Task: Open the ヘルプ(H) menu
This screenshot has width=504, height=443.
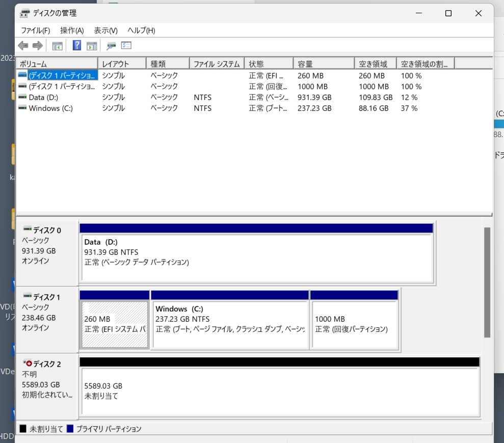Action: [x=141, y=31]
